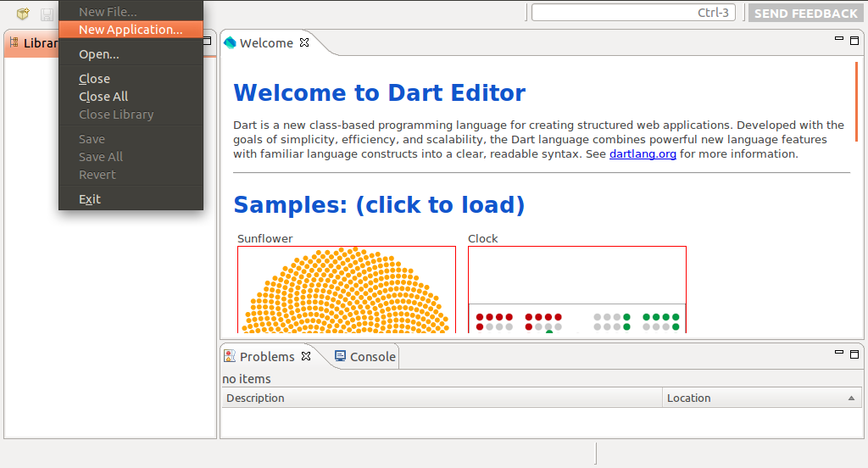Click the 'Clock' sample label
Viewport: 868px width, 468px height.
(482, 239)
